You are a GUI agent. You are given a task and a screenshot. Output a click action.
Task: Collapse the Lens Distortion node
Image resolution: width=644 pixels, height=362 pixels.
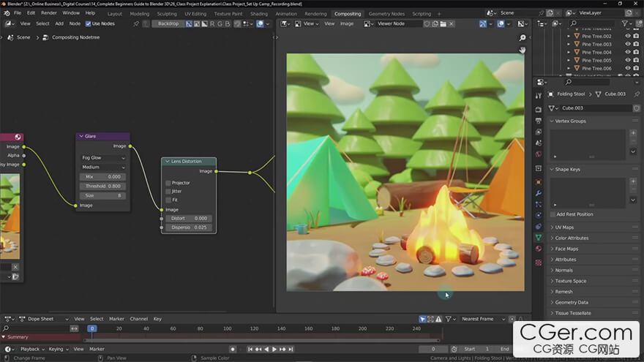167,162
